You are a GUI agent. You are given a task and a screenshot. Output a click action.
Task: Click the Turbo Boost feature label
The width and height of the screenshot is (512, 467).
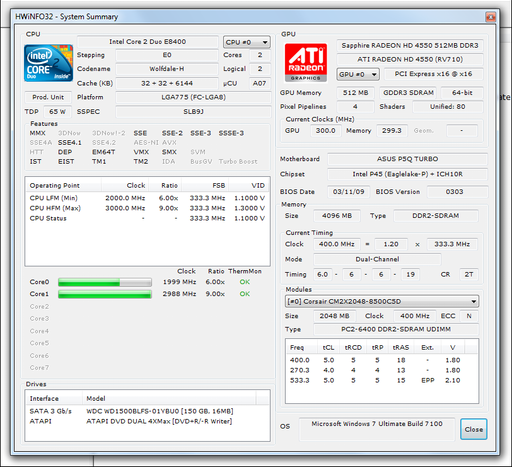(238, 162)
